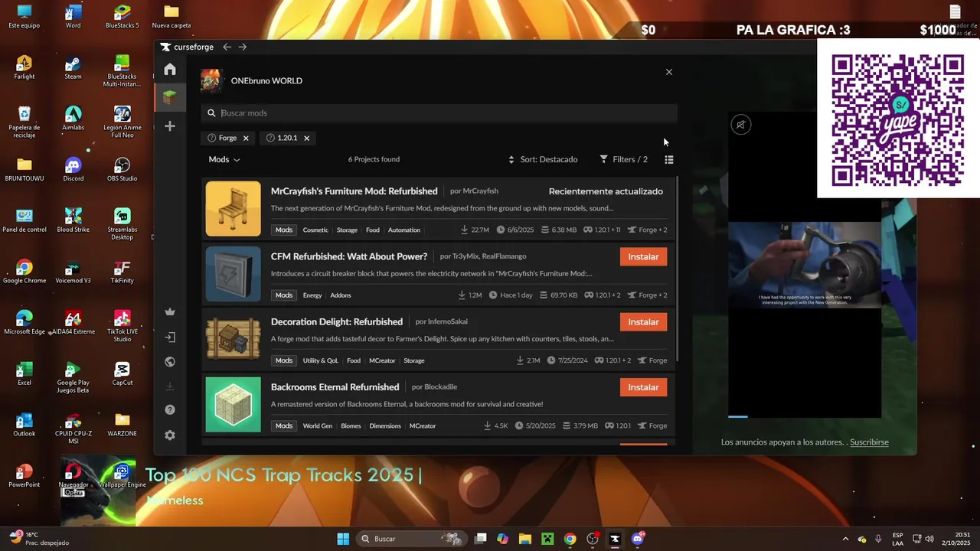The height and width of the screenshot is (551, 980).
Task: Open Filters / 2 menu
Action: tap(623, 160)
